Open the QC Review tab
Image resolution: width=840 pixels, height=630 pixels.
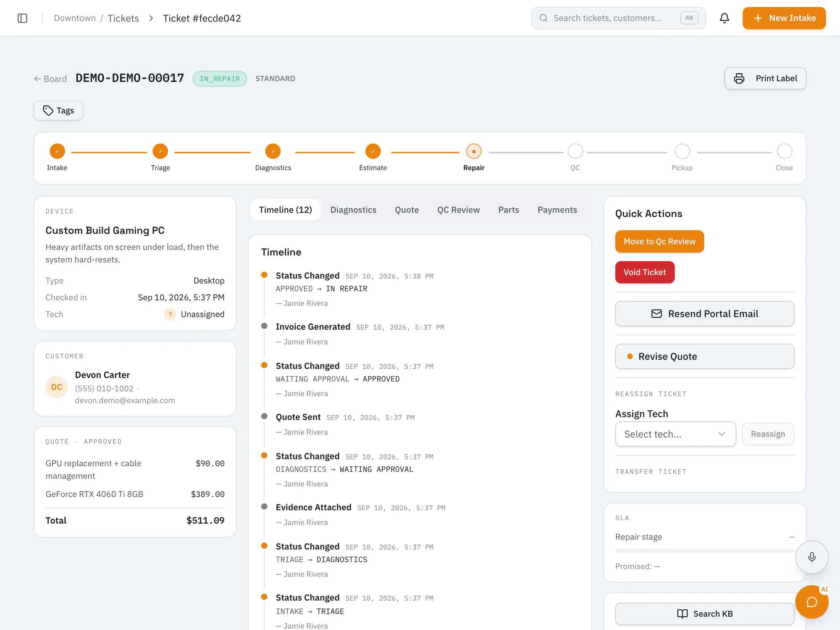point(458,210)
